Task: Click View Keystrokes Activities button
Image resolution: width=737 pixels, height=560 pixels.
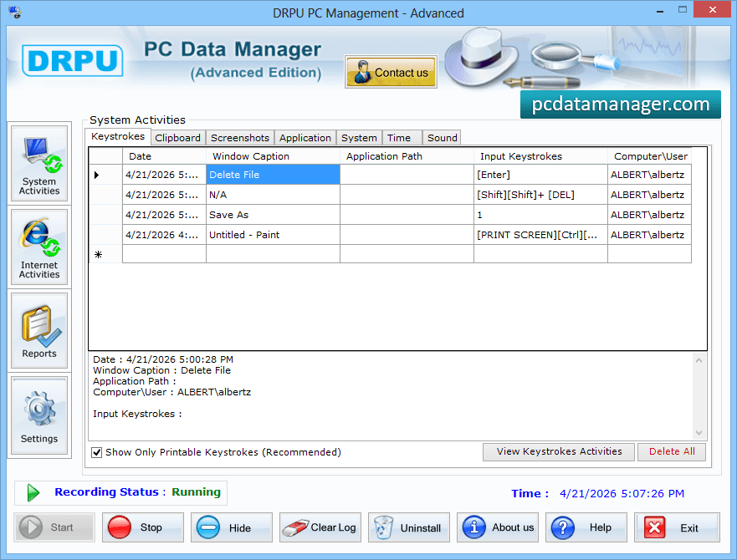Action: [558, 451]
